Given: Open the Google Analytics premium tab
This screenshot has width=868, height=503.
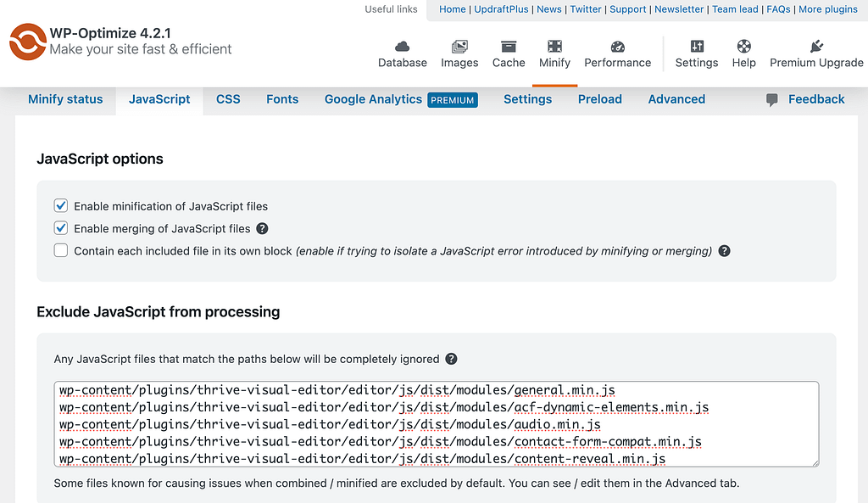Looking at the screenshot, I should tap(373, 99).
